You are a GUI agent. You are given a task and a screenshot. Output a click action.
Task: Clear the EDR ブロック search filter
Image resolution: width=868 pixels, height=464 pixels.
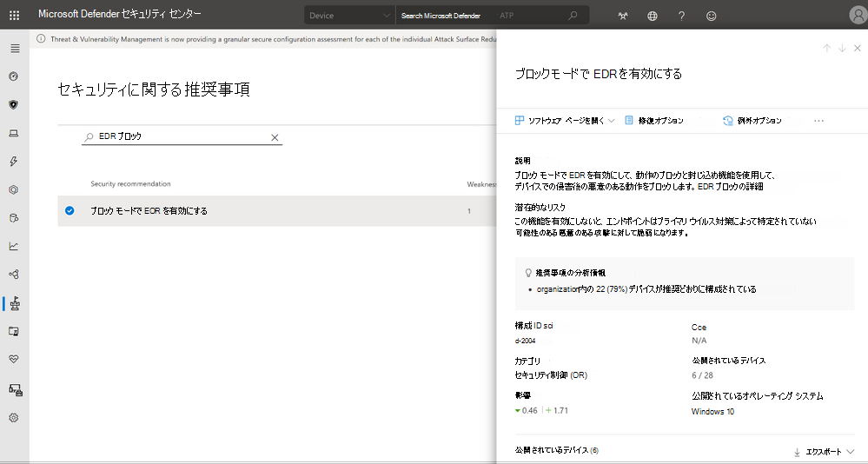click(275, 137)
